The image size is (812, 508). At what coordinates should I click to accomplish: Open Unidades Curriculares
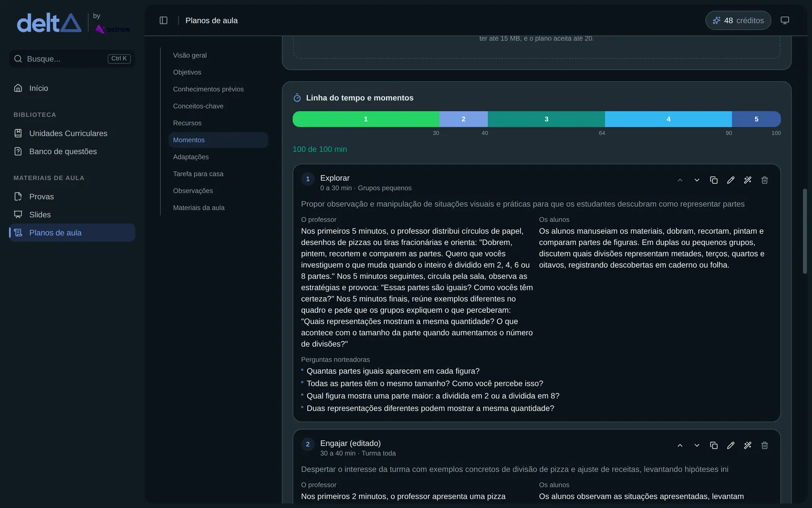point(72,133)
